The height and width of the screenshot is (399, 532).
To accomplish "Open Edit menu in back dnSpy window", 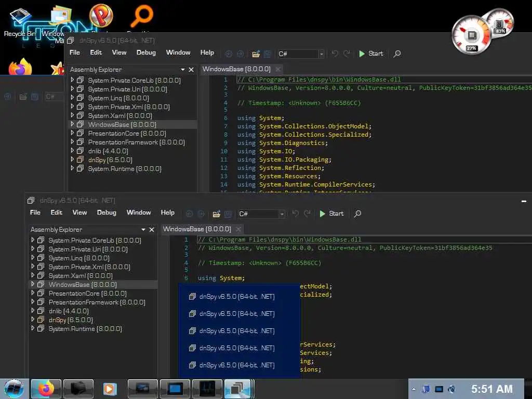I will (x=96, y=52).
